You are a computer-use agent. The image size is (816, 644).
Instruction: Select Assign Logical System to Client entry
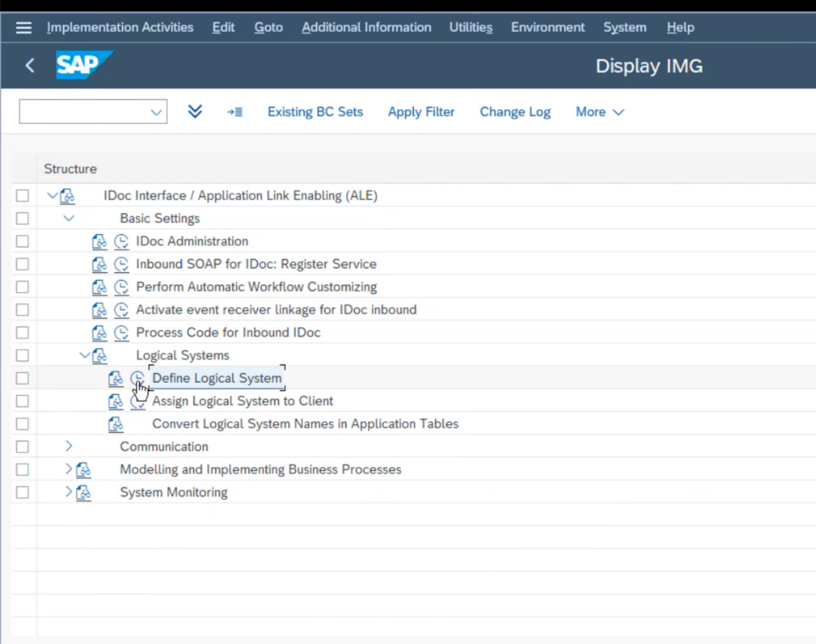click(243, 401)
